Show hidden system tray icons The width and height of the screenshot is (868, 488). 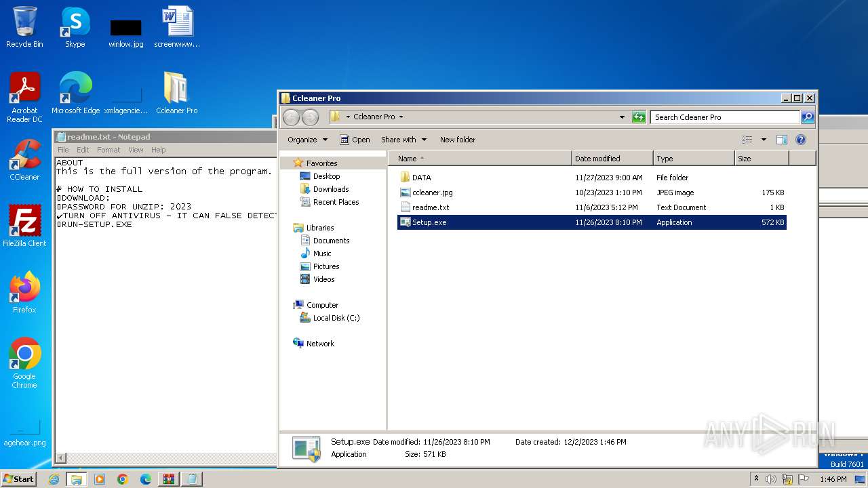pyautogui.click(x=756, y=479)
